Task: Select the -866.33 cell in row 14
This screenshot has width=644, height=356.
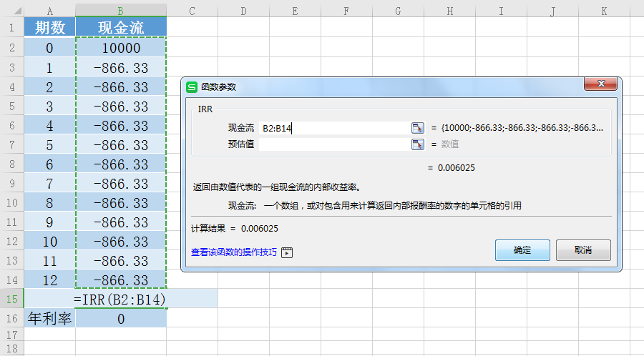Action: pyautogui.click(x=121, y=280)
